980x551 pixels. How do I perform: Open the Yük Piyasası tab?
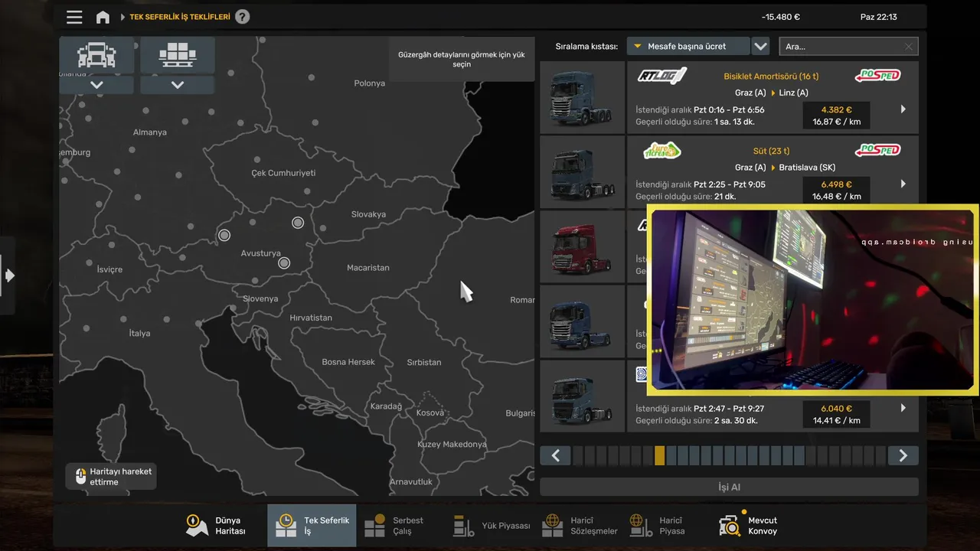point(490,526)
